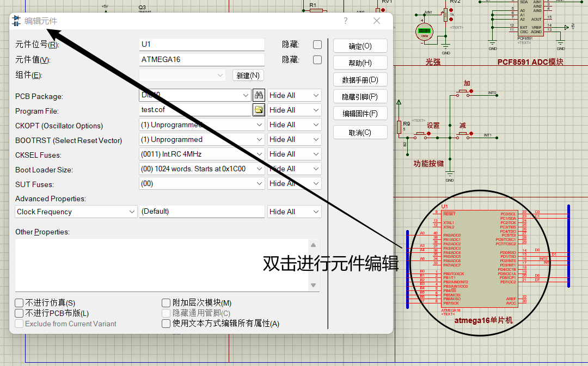This screenshot has width=588, height=366.
Task: Click the binoculars icon to browse PCB packages
Action: pyautogui.click(x=258, y=95)
